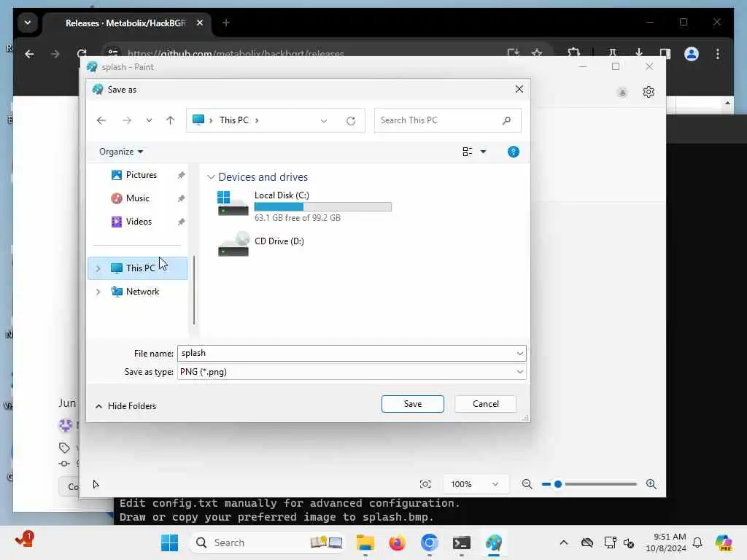Image resolution: width=747 pixels, height=560 pixels.
Task: Open recent locations chevron in Save as
Action: [x=149, y=120]
